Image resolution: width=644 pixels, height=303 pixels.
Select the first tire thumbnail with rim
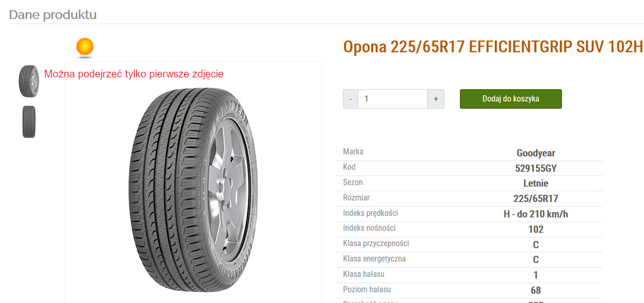[x=29, y=81]
